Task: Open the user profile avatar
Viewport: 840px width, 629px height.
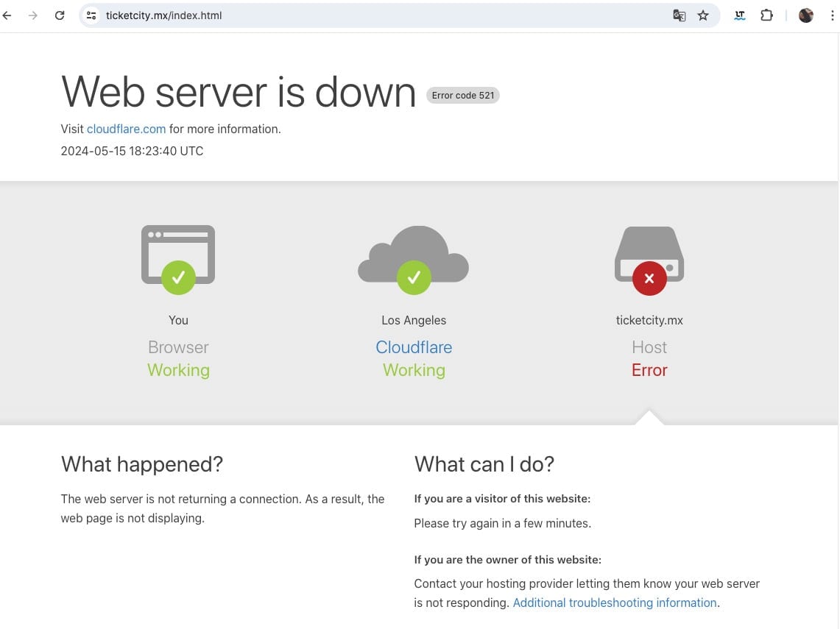Action: point(806,15)
